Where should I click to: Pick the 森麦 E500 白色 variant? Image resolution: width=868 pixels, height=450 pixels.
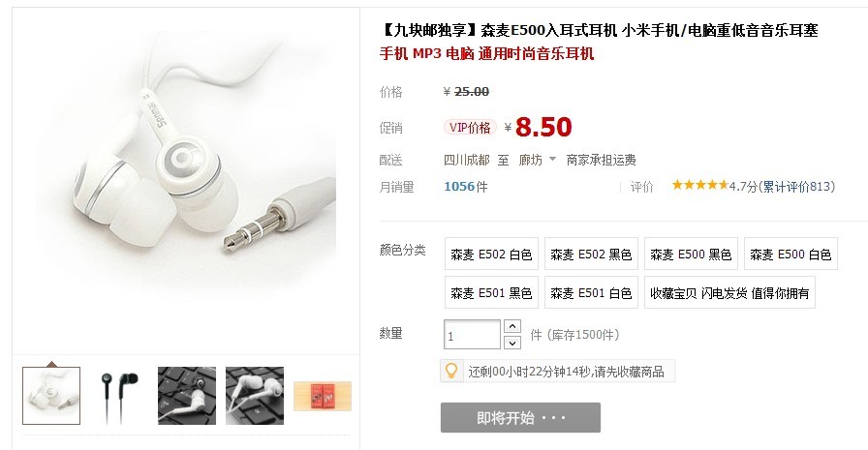pos(790,254)
